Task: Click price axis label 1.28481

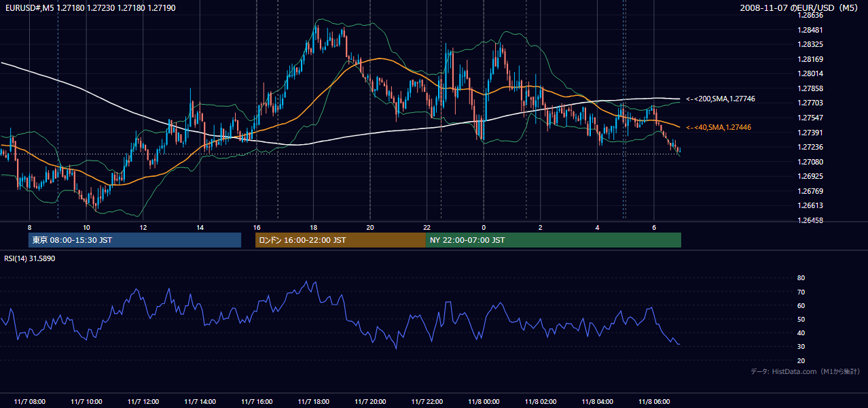Action: click(x=812, y=30)
